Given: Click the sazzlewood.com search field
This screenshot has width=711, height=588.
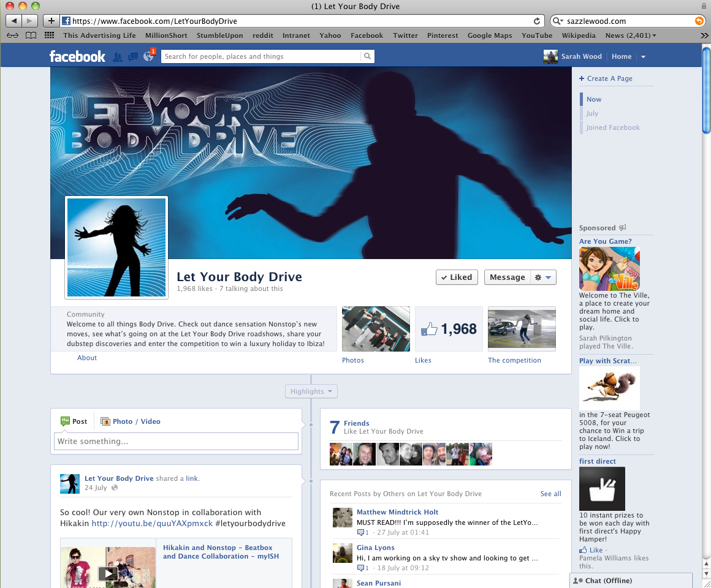Looking at the screenshot, I should [x=628, y=21].
